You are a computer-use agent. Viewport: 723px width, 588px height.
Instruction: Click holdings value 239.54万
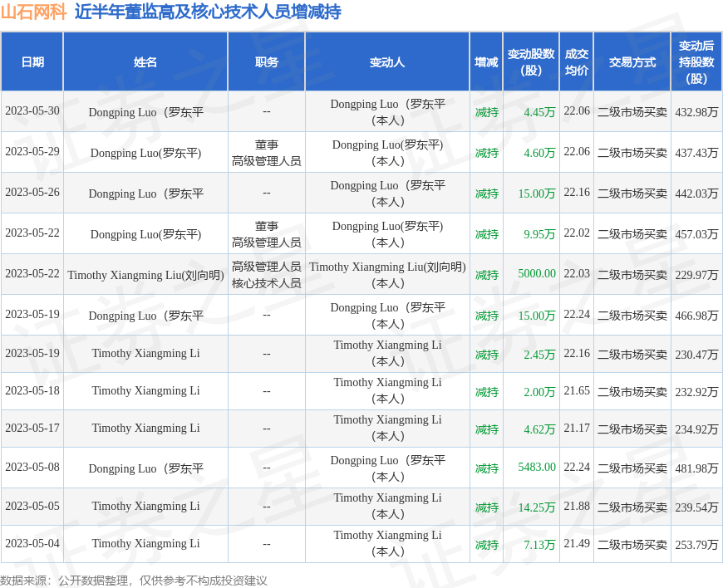[696, 507]
